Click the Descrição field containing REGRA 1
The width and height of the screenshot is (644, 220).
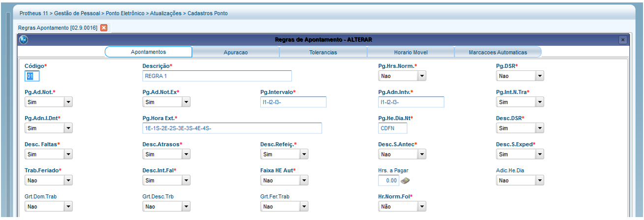coord(216,76)
